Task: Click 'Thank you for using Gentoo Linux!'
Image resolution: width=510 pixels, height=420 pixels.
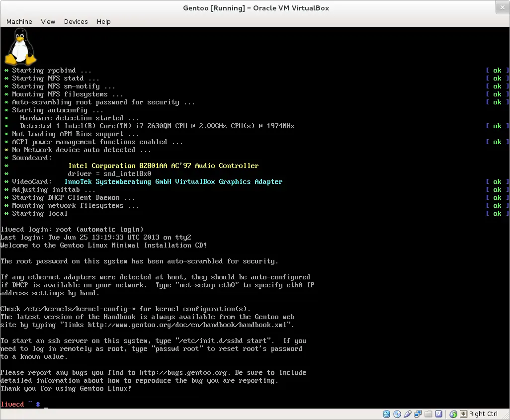Action: (66, 389)
